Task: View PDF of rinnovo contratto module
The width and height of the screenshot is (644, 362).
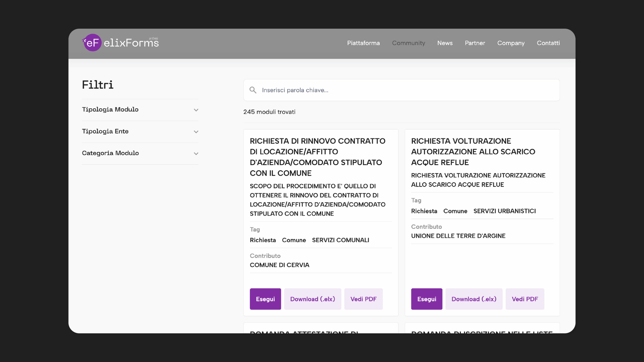Action: (x=363, y=299)
